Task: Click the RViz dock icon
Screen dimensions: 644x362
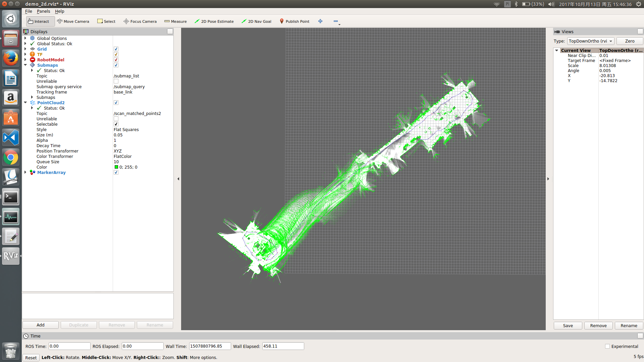Action: pos(11,256)
